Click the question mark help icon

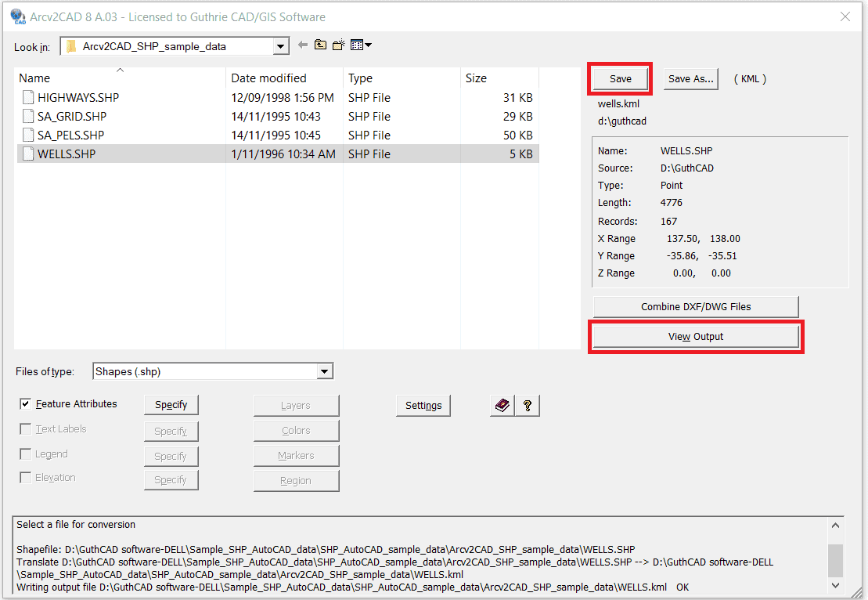527,406
